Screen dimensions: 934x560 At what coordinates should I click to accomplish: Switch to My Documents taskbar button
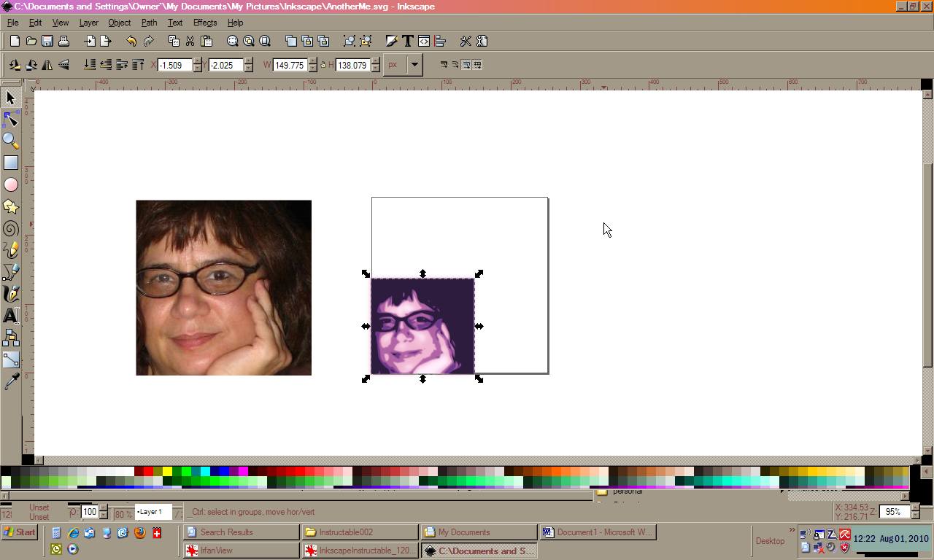pos(479,532)
